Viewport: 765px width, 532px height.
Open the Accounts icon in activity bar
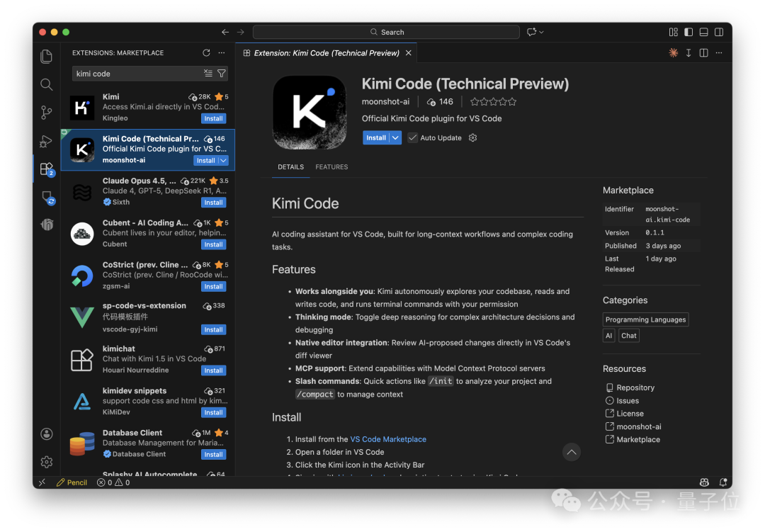point(46,434)
